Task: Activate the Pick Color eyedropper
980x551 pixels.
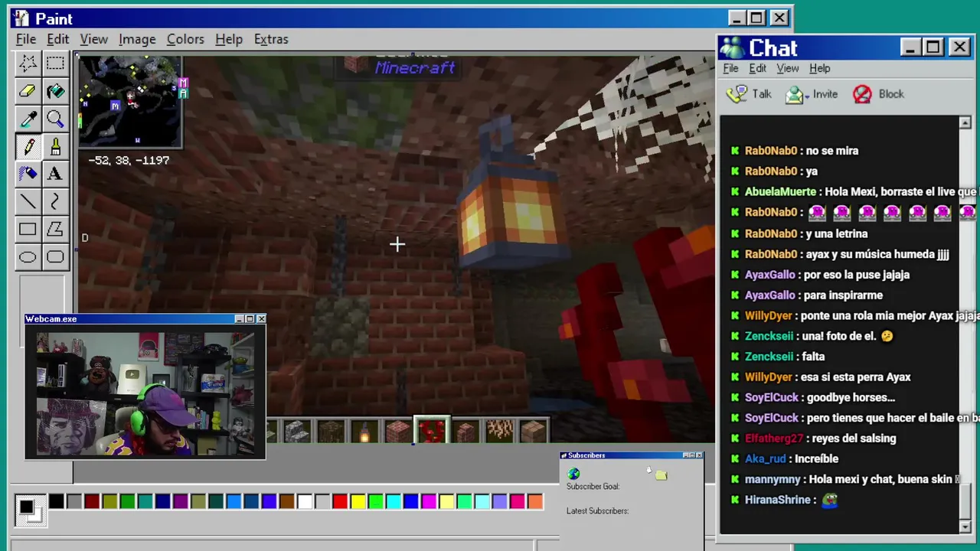Action: (x=28, y=119)
